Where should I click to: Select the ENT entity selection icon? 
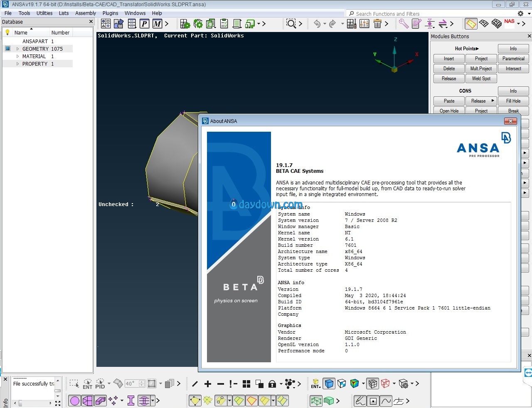(x=88, y=384)
